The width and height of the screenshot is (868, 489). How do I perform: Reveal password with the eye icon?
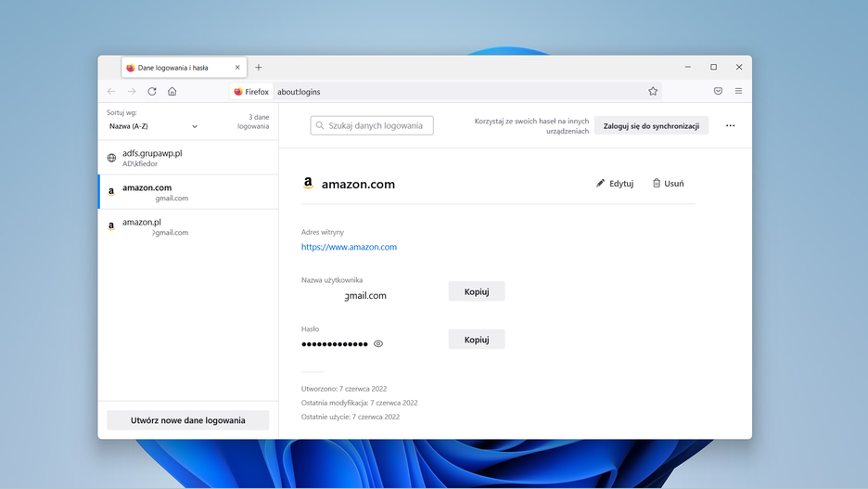(x=378, y=344)
